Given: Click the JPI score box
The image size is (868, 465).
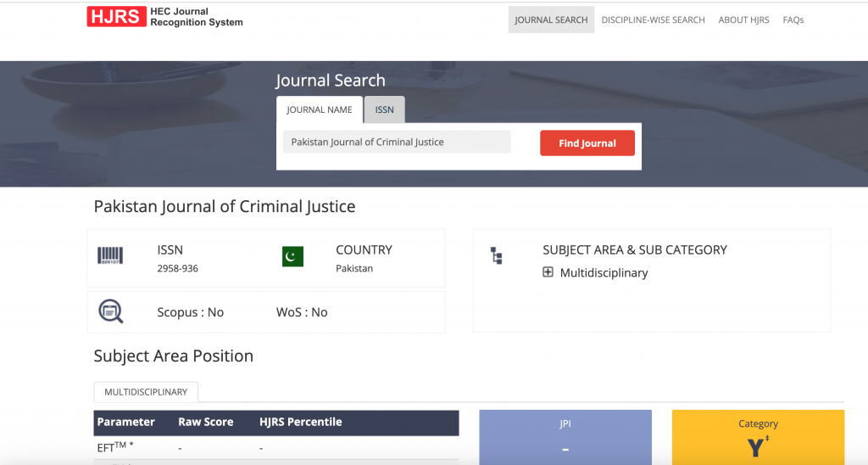Looking at the screenshot, I should tap(565, 437).
